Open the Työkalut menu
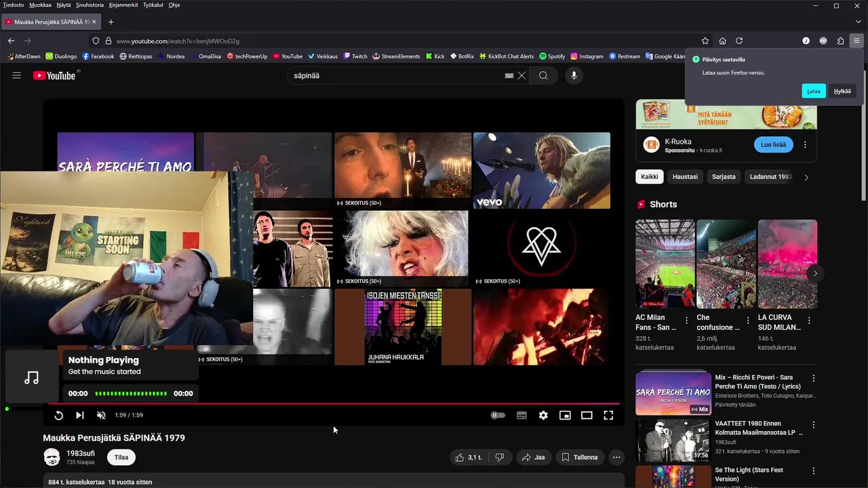The image size is (868, 488). [x=153, y=5]
